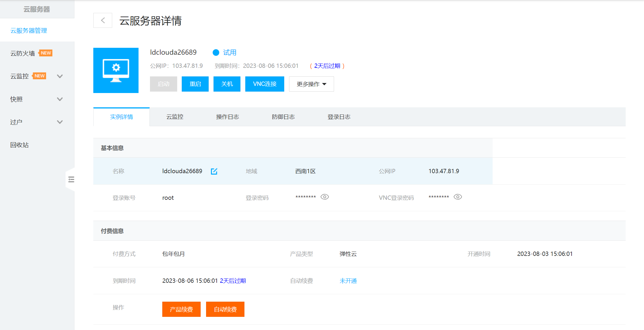Click the NEW badge beside 云防火墙
This screenshot has height=330, width=644.
click(x=46, y=53)
